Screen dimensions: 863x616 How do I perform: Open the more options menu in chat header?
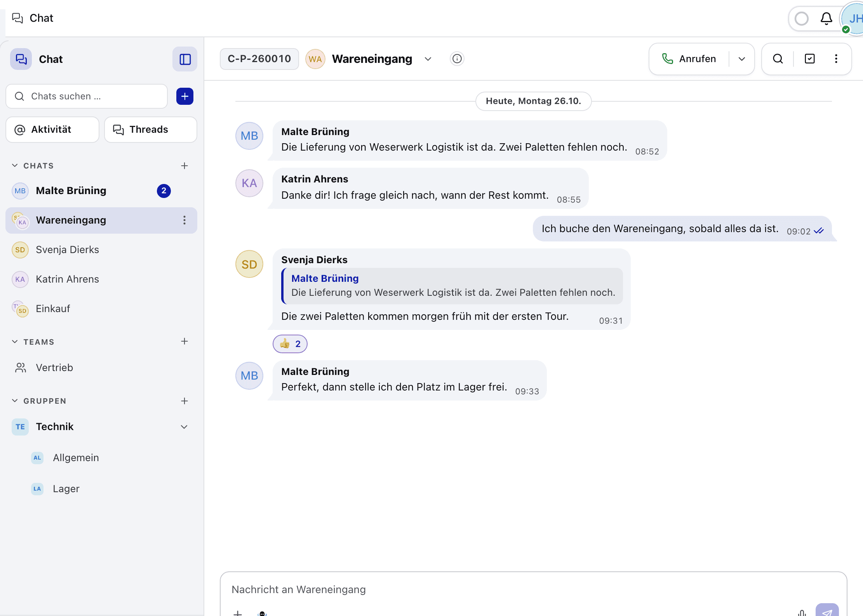tap(836, 59)
